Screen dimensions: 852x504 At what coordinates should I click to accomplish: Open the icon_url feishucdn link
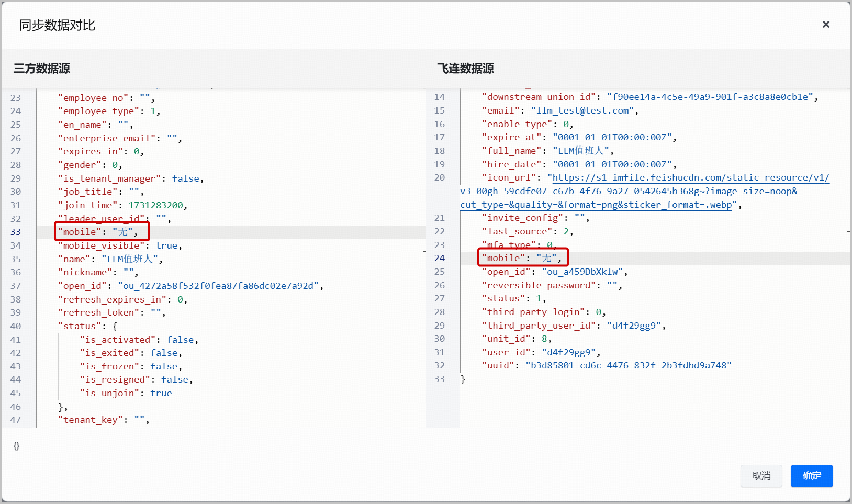pyautogui.click(x=645, y=191)
